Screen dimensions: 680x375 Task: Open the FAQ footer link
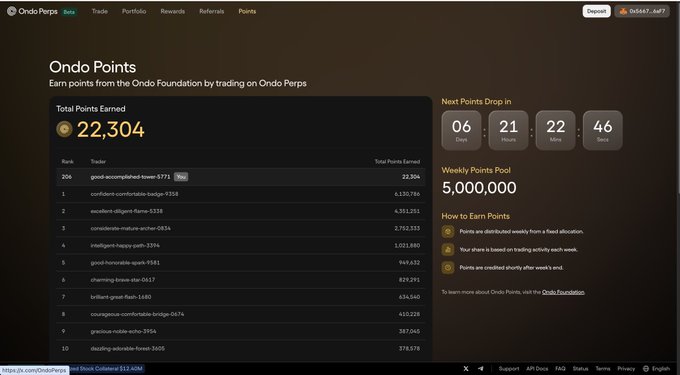[x=560, y=368]
